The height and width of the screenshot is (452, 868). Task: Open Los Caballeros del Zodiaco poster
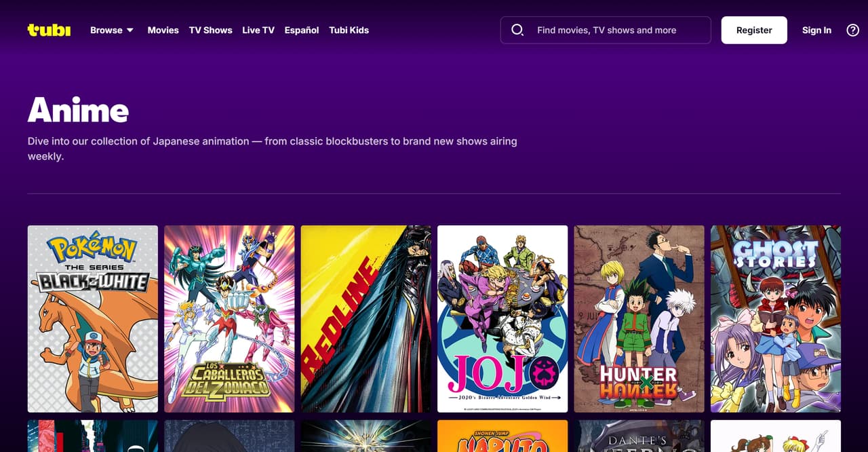click(229, 319)
